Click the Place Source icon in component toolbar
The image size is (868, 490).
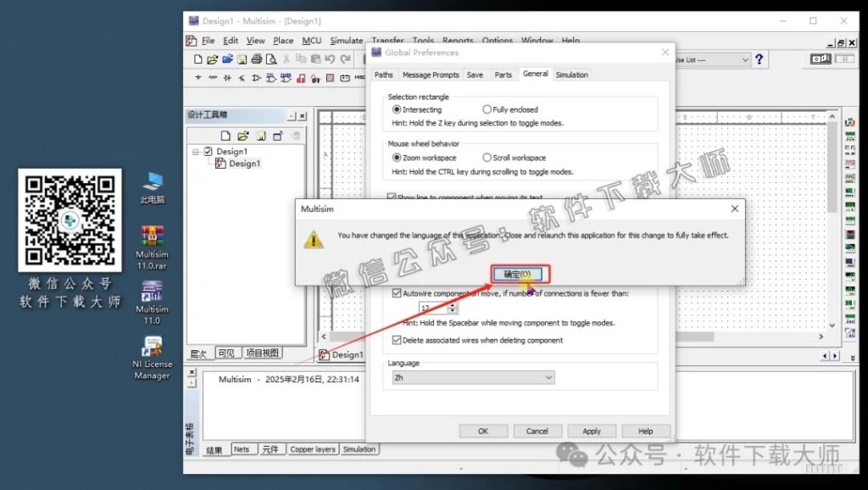click(198, 78)
